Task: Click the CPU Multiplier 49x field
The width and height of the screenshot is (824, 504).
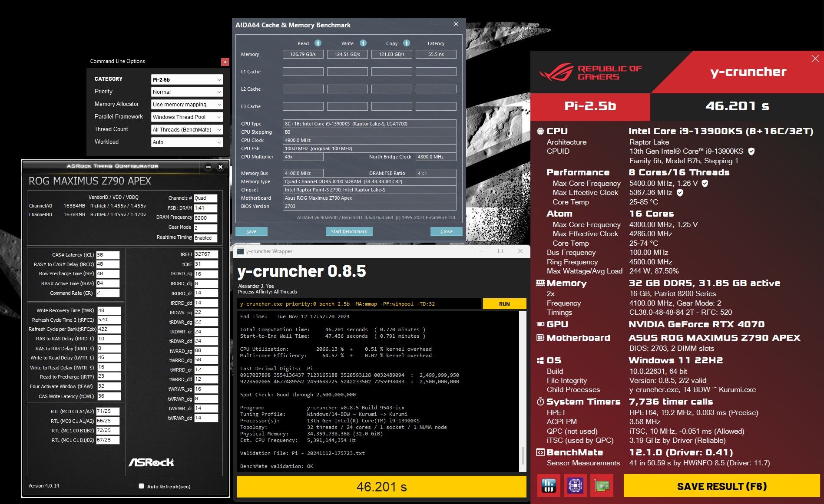Action: 303,157
